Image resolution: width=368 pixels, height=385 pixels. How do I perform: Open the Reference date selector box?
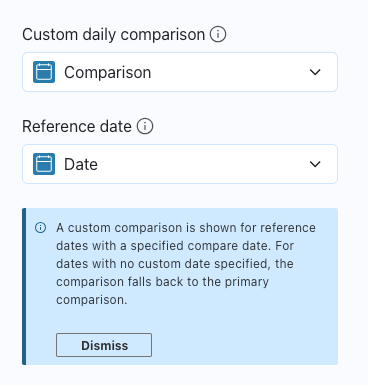pyautogui.click(x=180, y=164)
